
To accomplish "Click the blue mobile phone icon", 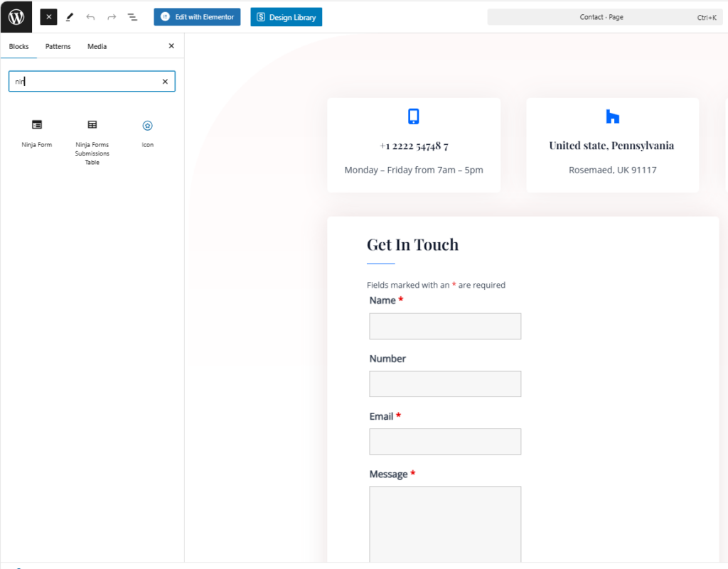I will pos(414,116).
